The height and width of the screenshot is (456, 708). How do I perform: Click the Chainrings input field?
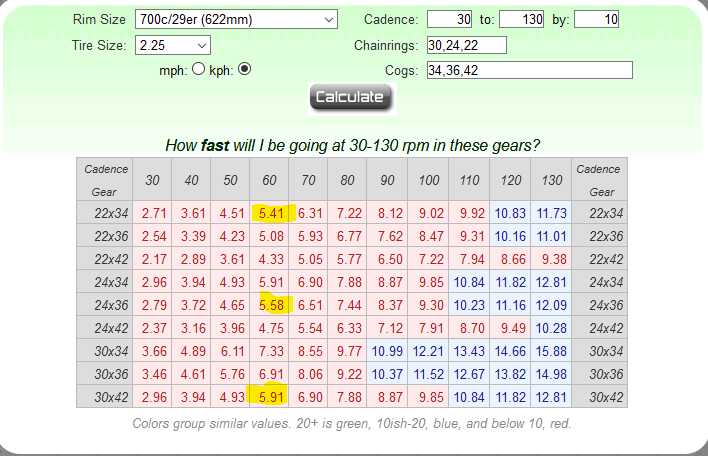pyautogui.click(x=466, y=45)
